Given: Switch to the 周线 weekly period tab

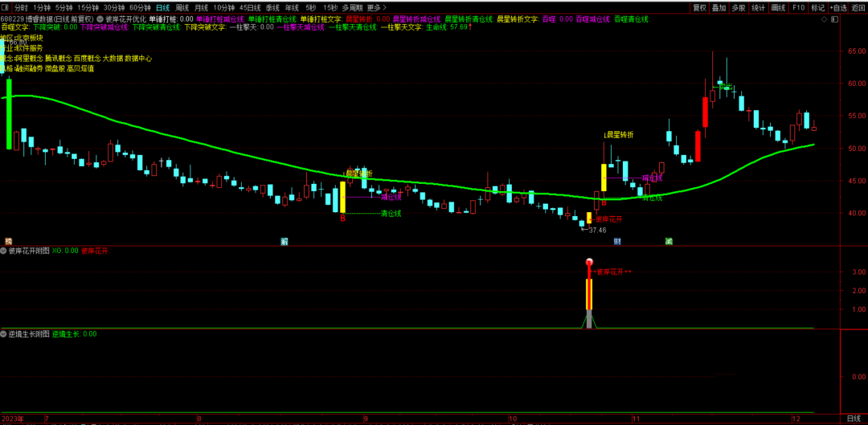Looking at the screenshot, I should coord(182,7).
